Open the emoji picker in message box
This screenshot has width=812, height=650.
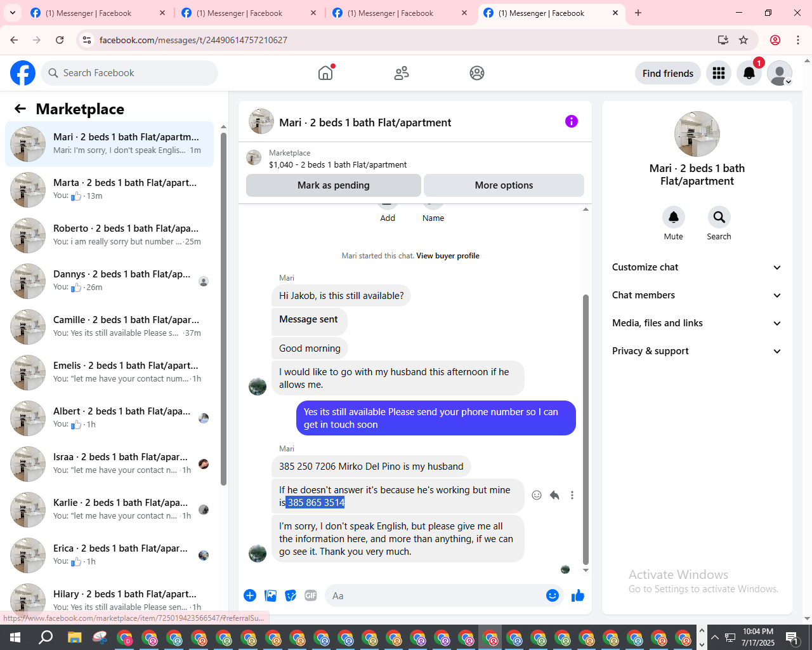point(553,595)
